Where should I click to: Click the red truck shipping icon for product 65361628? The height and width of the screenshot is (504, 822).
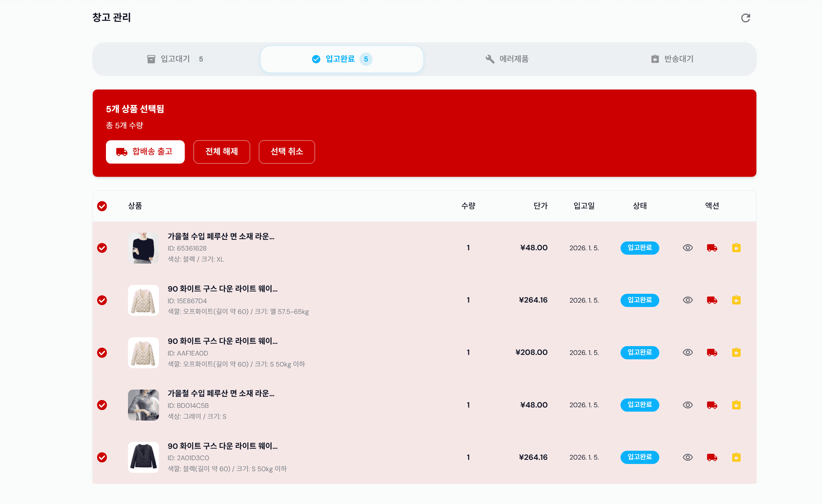[712, 248]
